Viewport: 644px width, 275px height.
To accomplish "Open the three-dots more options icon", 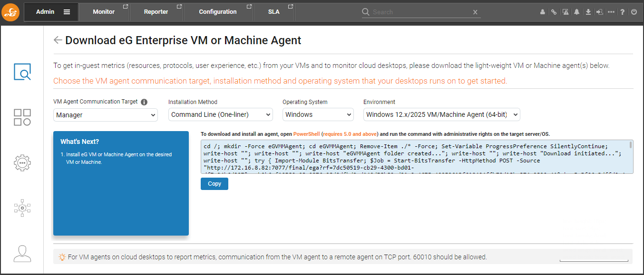I will 611,12.
